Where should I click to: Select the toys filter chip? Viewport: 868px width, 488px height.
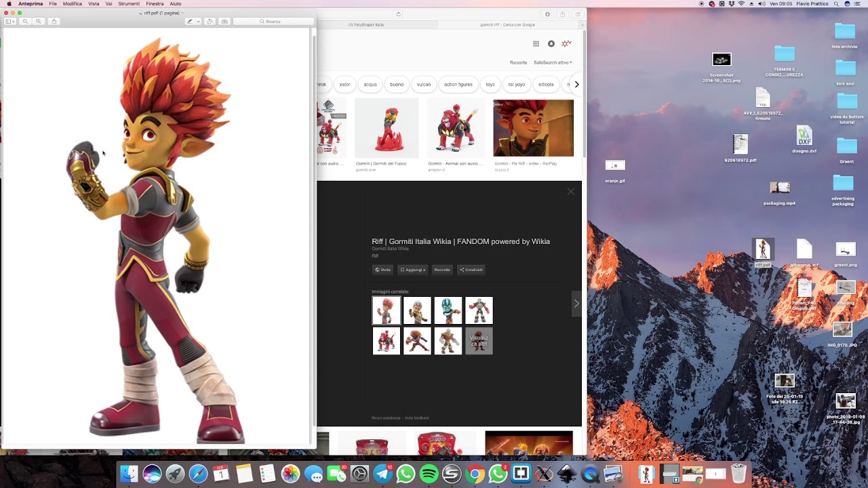(490, 85)
